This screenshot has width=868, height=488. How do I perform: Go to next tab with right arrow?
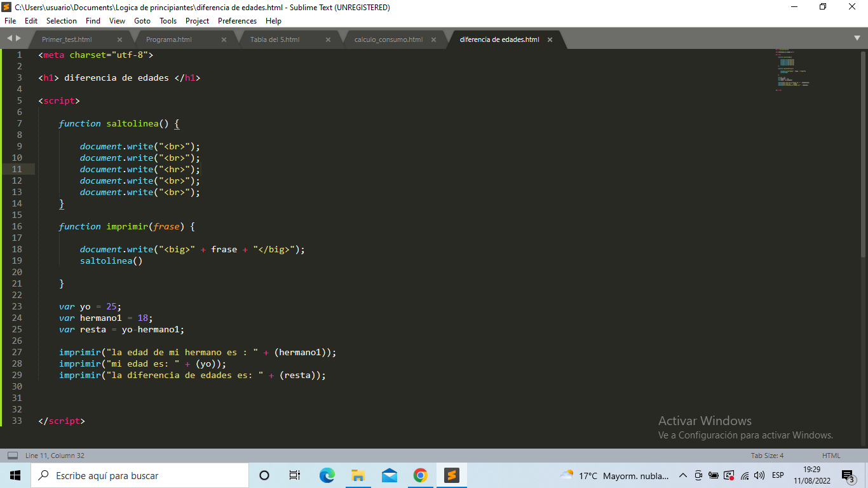click(18, 39)
